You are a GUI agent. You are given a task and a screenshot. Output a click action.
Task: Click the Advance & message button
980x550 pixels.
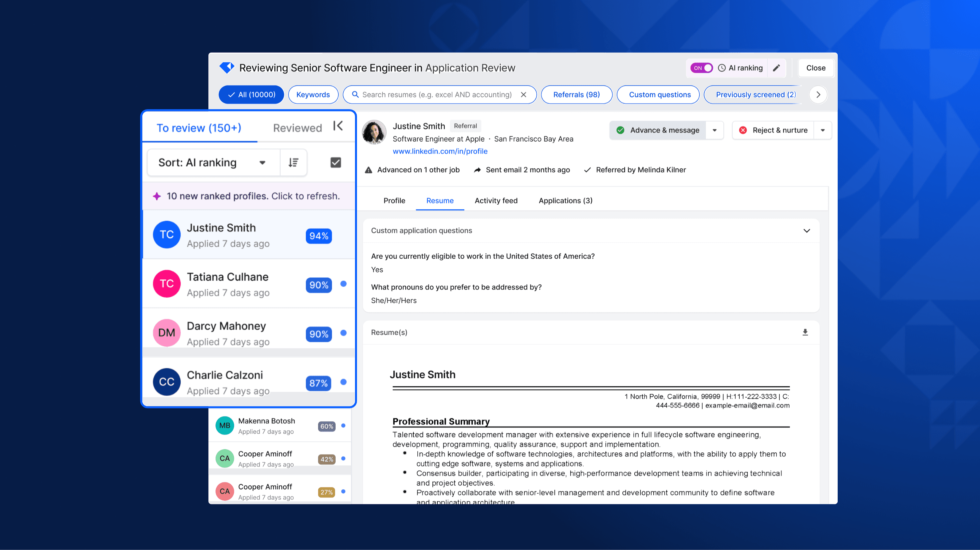pos(658,130)
